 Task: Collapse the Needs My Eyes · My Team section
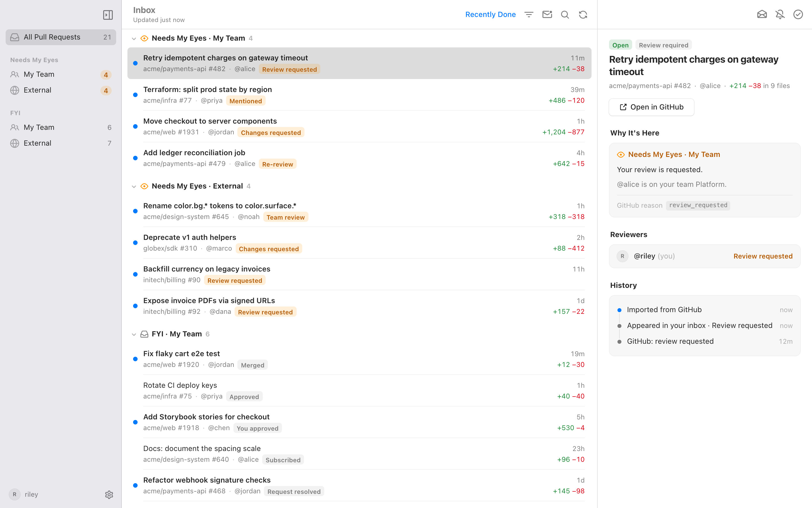click(x=134, y=39)
